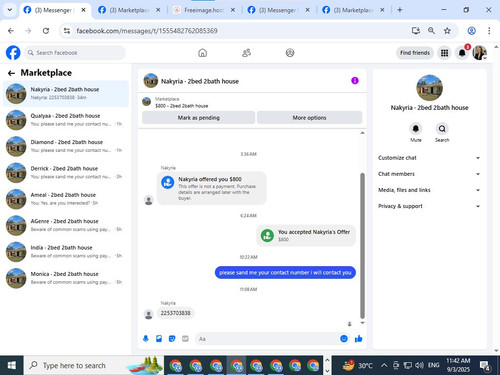This screenshot has height=375, width=500.
Task: Show hidden system tray icons
Action: coord(384,365)
